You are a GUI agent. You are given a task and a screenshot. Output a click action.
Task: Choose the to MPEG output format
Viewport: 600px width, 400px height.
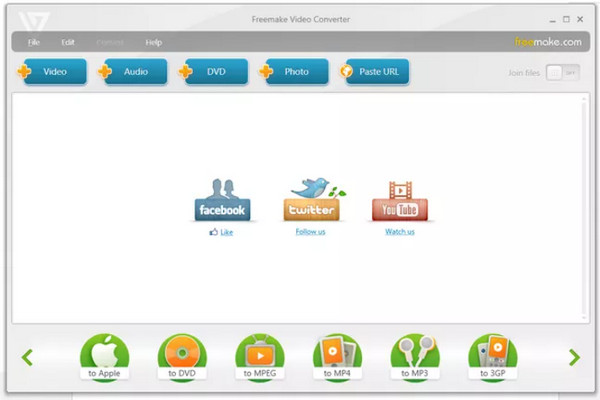click(260, 358)
